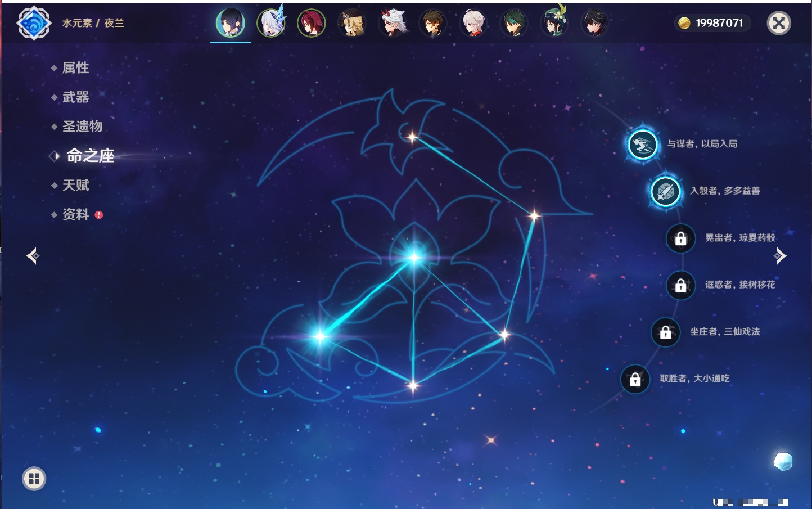Image resolution: width=812 pixels, height=509 pixels.
Task: Click the constellation label 与谋者,以局入局
Action: [702, 144]
